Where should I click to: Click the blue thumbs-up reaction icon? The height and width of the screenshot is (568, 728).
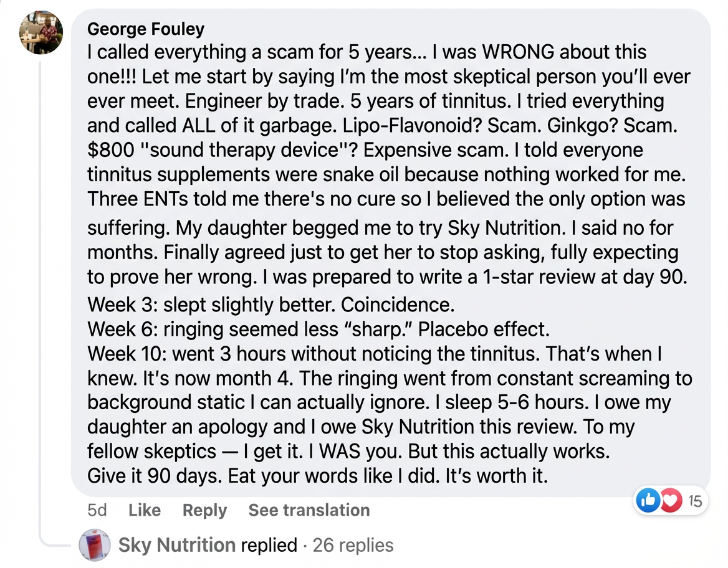[x=648, y=500]
